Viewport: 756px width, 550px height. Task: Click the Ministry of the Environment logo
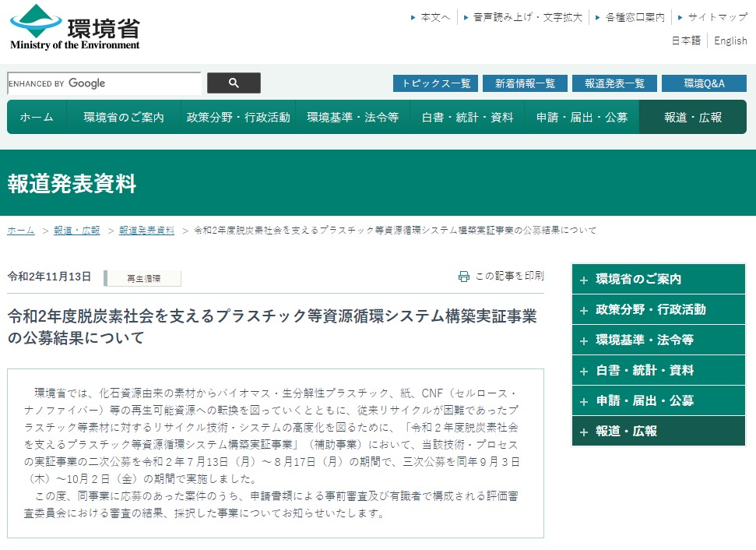(75, 27)
